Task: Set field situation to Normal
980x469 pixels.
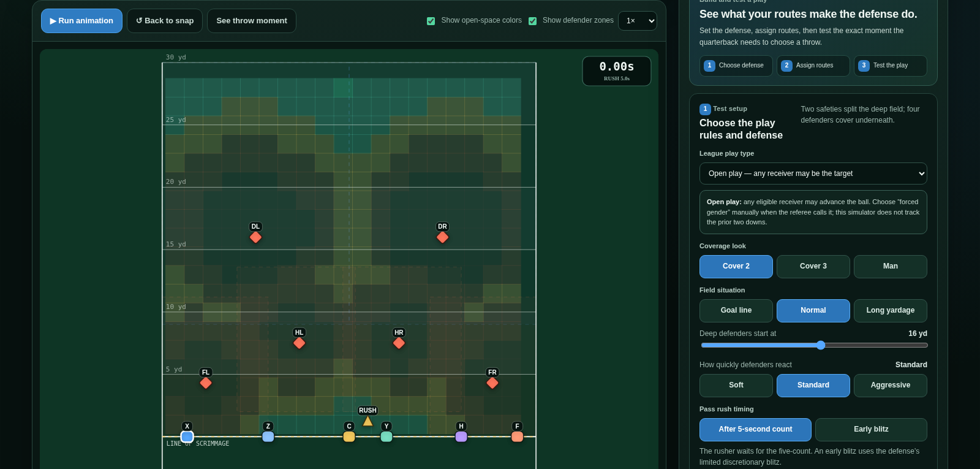Action: point(813,311)
